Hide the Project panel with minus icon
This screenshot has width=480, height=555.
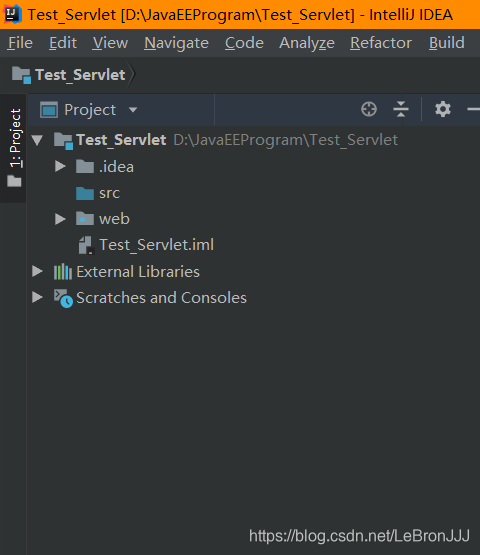click(473, 109)
